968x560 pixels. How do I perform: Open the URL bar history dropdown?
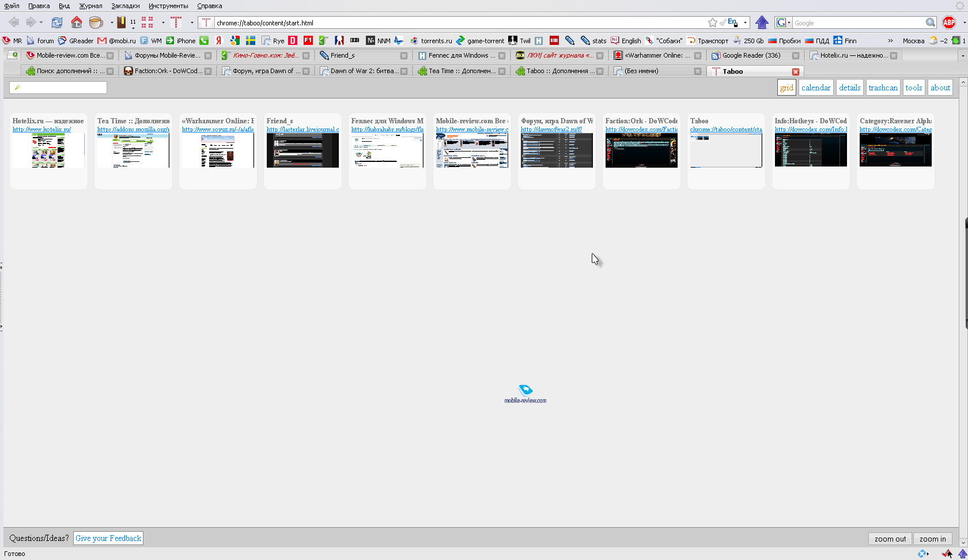745,22
